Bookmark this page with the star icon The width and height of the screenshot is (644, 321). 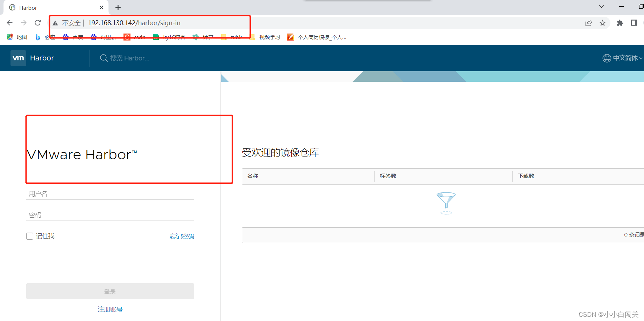coord(602,23)
